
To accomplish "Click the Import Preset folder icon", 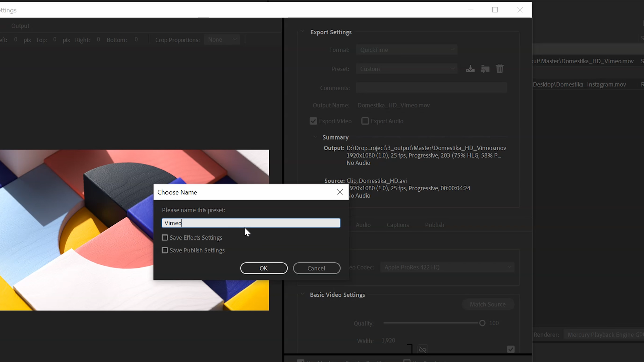I will (485, 69).
